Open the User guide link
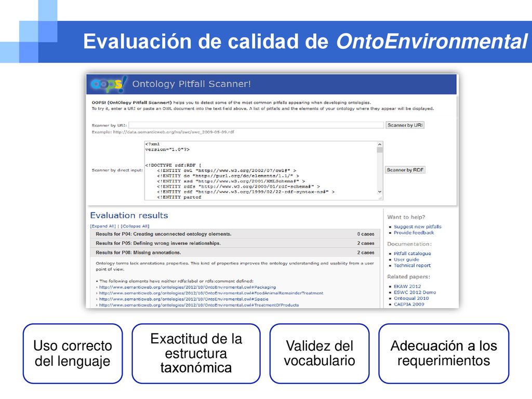Image resolution: width=532 pixels, height=399 pixels. click(x=406, y=260)
